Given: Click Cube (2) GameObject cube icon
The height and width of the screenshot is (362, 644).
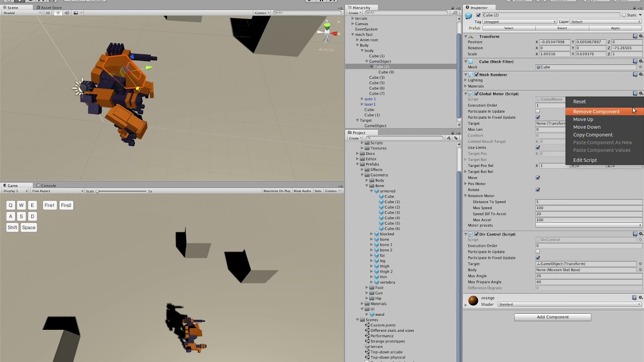Looking at the screenshot, I should point(469,16).
